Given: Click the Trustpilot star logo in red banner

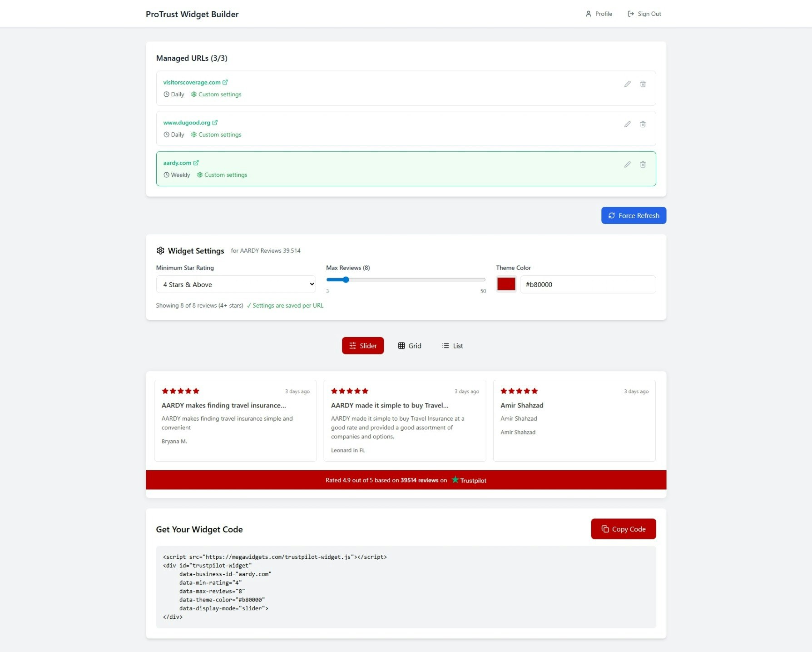Looking at the screenshot, I should pyautogui.click(x=455, y=480).
